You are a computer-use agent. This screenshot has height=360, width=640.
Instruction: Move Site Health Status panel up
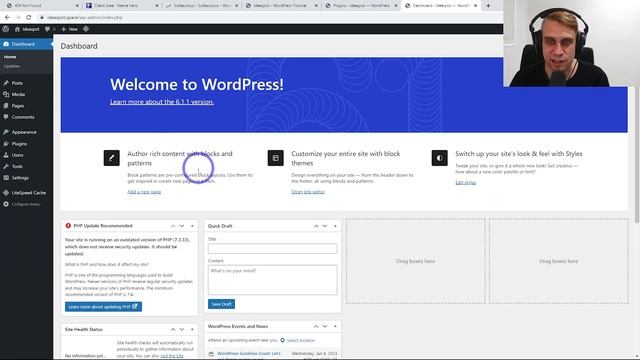[x=173, y=329]
